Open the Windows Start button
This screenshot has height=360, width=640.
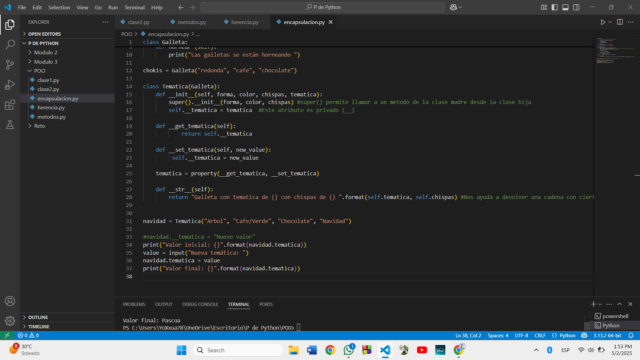[x=181, y=350]
